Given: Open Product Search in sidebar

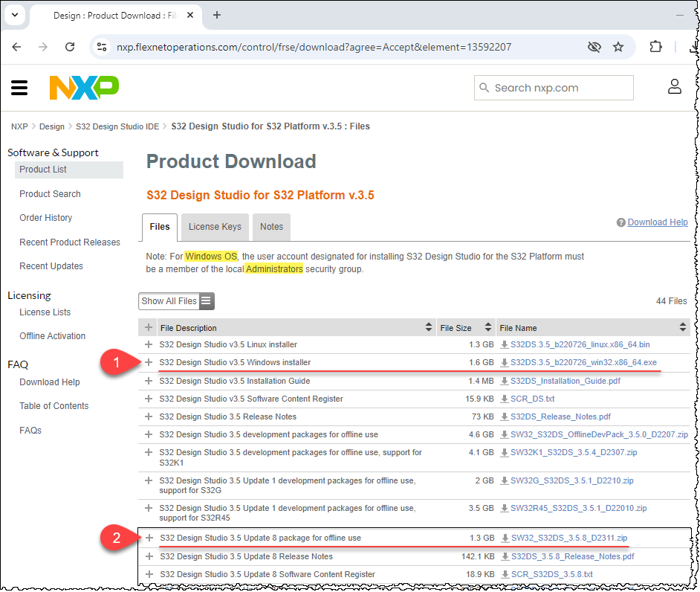Looking at the screenshot, I should coord(50,194).
